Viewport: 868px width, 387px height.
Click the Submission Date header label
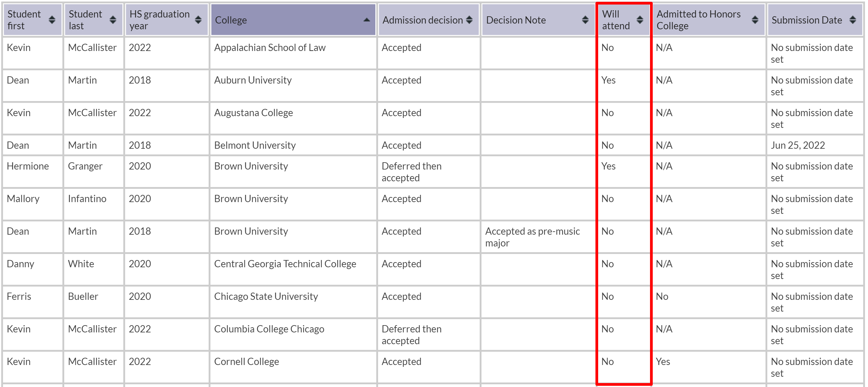(x=807, y=20)
